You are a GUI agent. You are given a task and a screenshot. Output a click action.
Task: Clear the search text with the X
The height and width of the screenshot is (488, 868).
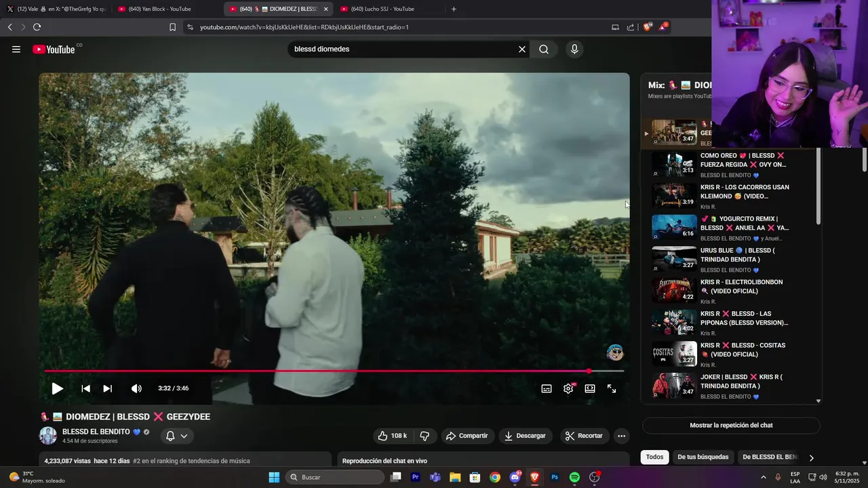pyautogui.click(x=522, y=49)
